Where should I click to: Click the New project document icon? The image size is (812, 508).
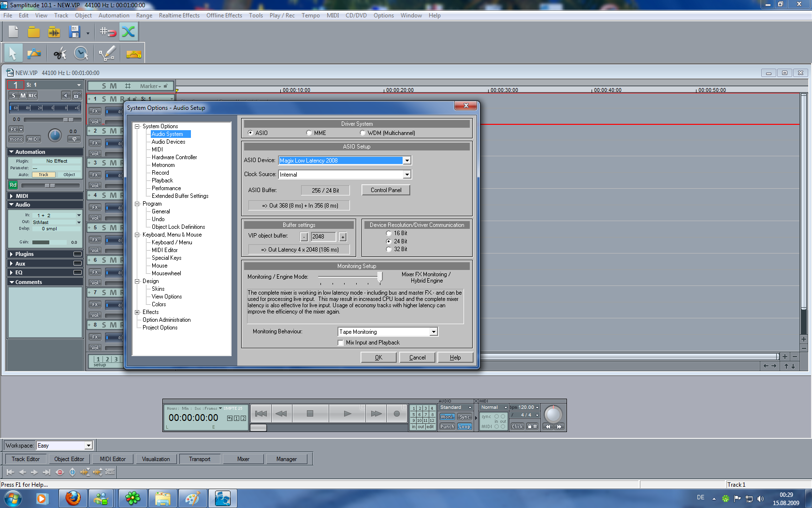(13, 32)
